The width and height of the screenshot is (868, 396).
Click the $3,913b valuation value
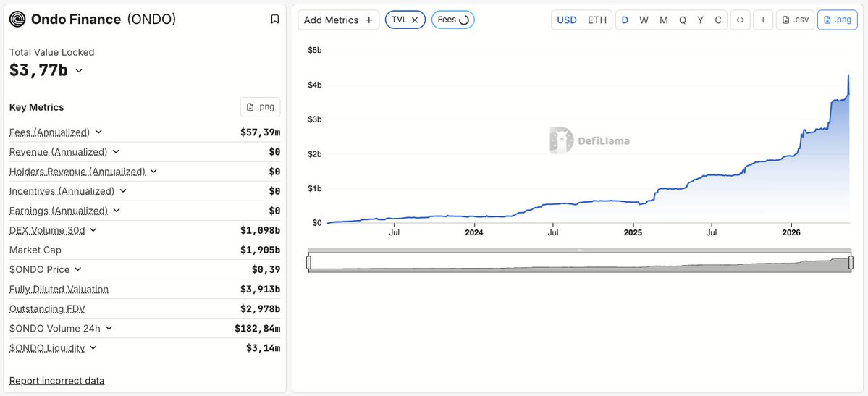(x=260, y=289)
